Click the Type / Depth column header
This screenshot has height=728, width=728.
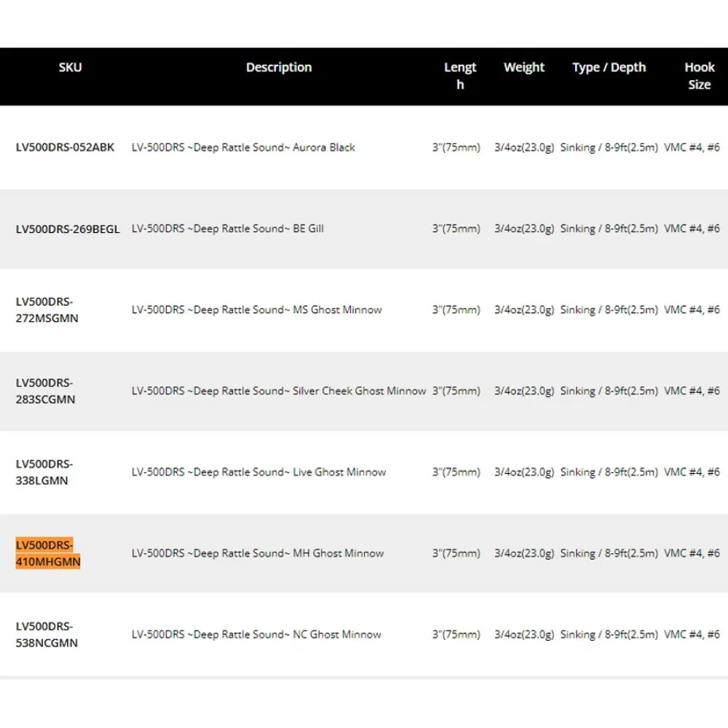point(609,67)
